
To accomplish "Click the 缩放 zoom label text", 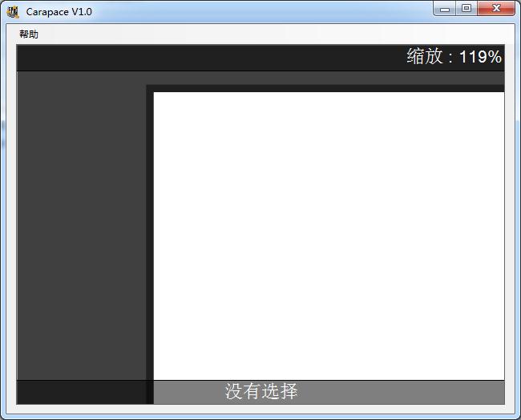I will (x=425, y=56).
